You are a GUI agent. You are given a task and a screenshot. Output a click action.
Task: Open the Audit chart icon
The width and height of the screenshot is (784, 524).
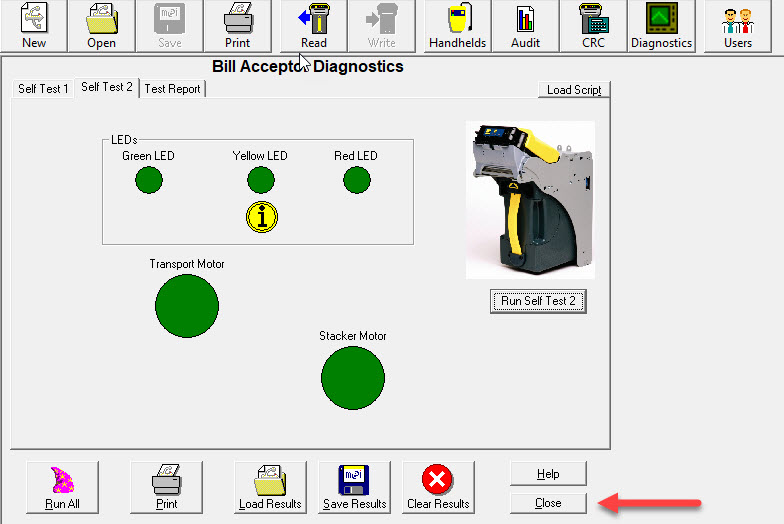pos(525,26)
